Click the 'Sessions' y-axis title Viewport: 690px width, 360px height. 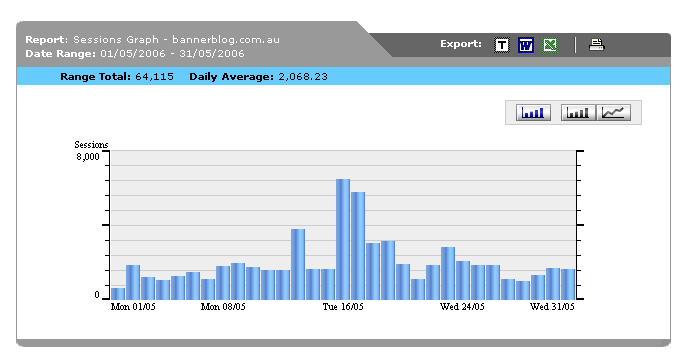(91, 145)
